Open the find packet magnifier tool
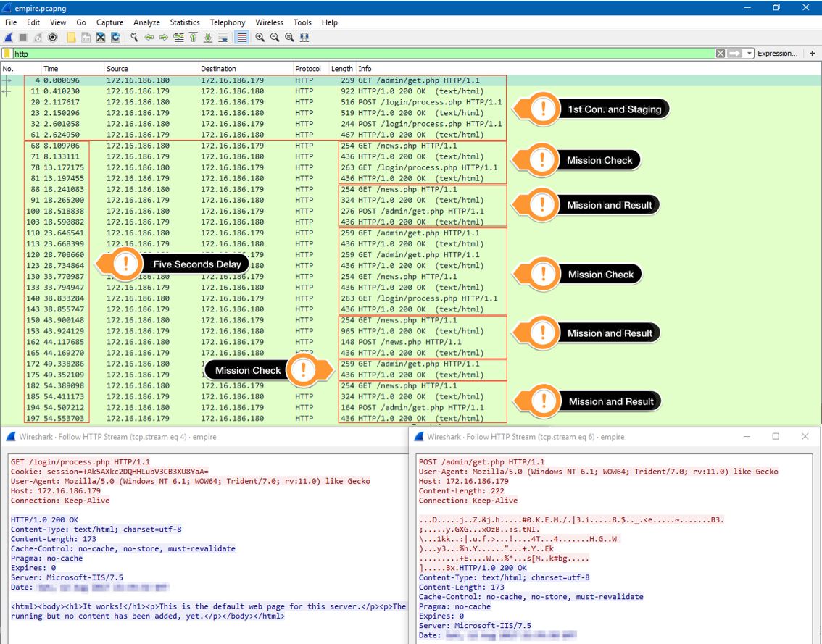The height and width of the screenshot is (644, 822). [134, 38]
